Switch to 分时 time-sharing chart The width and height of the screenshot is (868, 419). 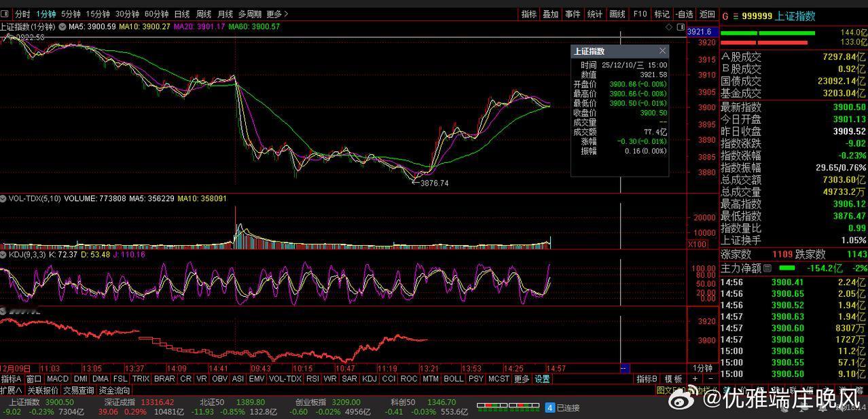pos(22,14)
